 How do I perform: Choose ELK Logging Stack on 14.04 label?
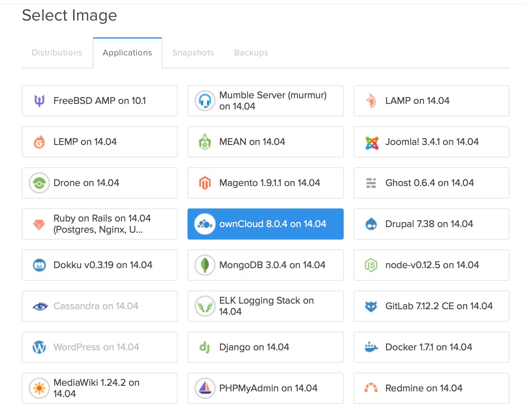267,306
